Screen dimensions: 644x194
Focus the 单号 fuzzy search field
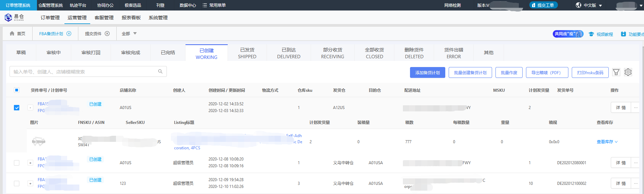pos(83,72)
